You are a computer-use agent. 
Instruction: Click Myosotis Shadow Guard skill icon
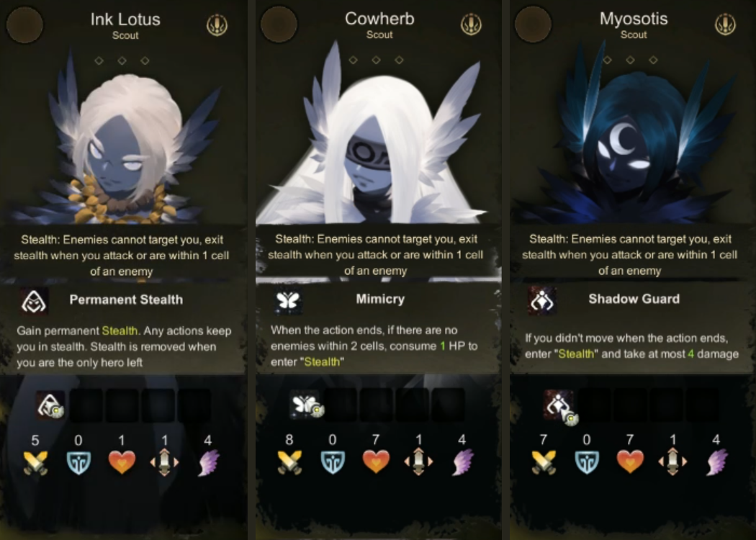pos(542,300)
